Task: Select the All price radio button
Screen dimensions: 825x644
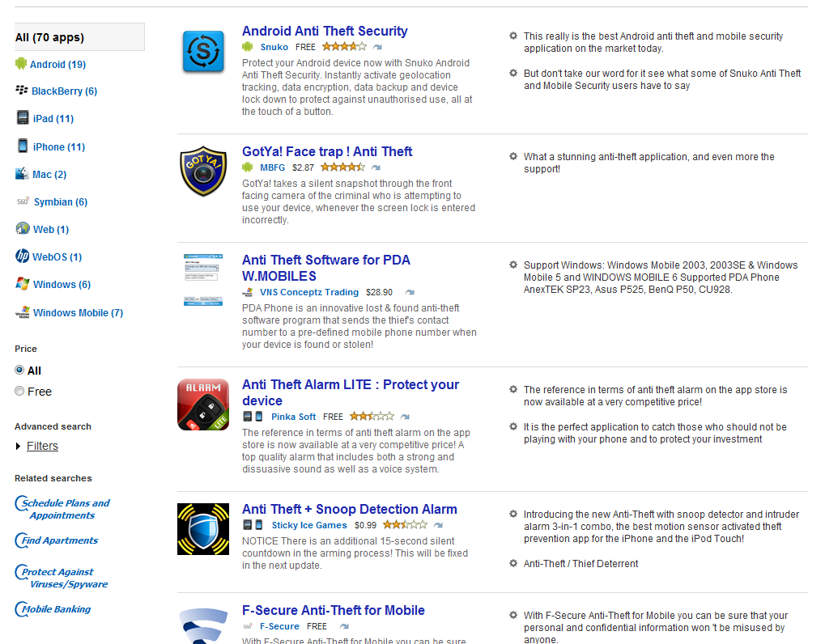Action: pos(19,370)
